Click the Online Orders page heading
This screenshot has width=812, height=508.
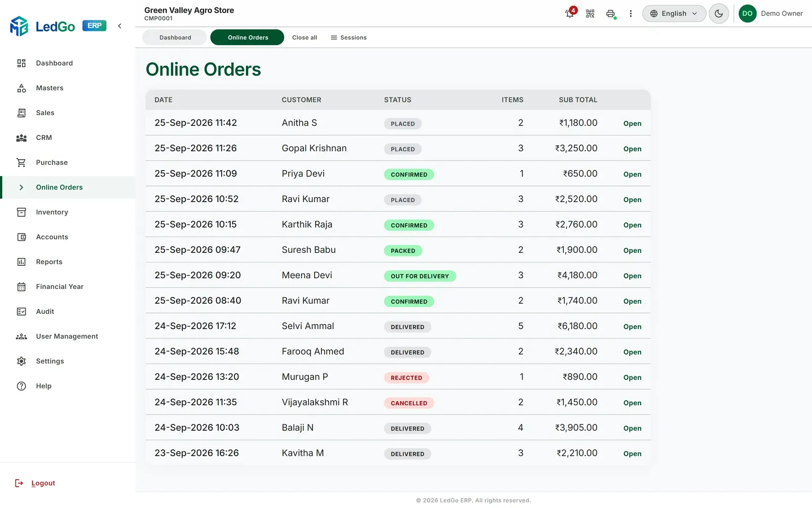204,69
